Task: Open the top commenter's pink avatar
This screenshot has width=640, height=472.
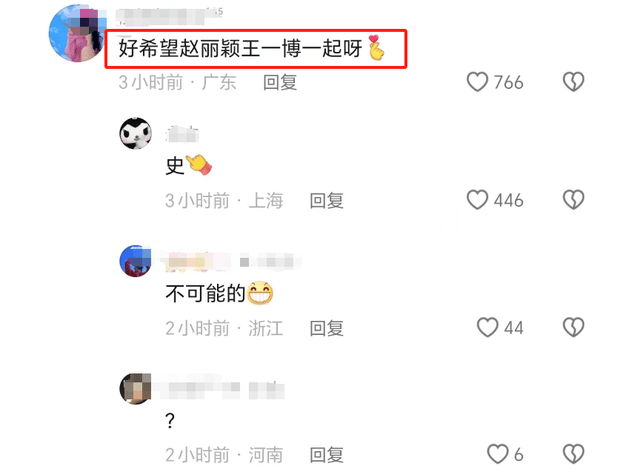Action: (x=77, y=33)
